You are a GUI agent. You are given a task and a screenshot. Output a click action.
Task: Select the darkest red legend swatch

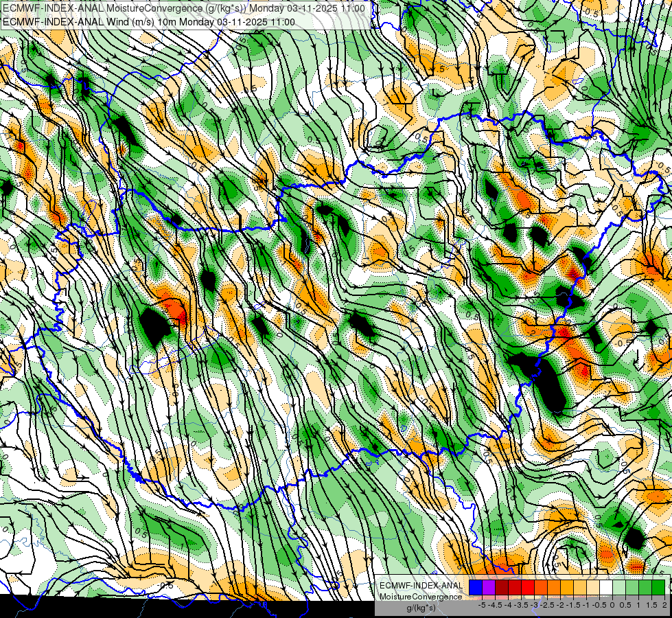[x=502, y=587]
